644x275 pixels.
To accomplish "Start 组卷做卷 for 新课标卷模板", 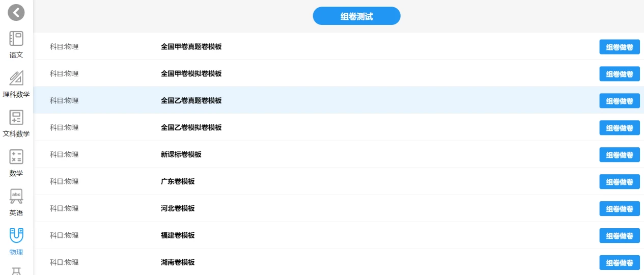I will pos(620,155).
